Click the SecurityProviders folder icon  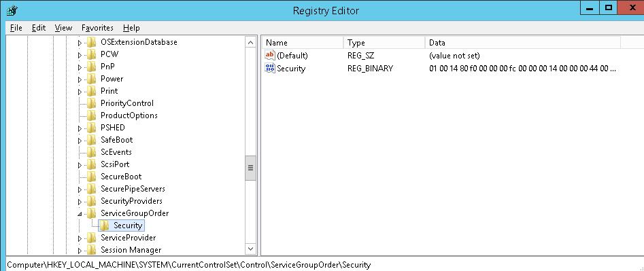pyautogui.click(x=92, y=201)
